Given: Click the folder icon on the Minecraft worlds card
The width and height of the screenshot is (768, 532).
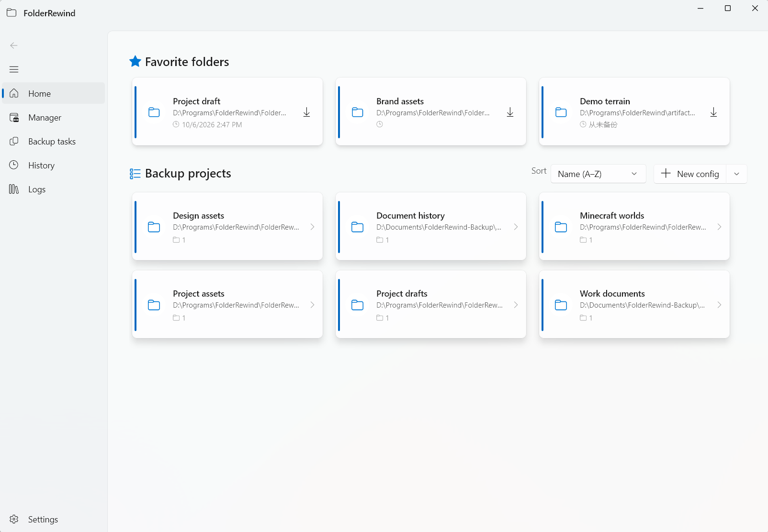Looking at the screenshot, I should click(561, 227).
